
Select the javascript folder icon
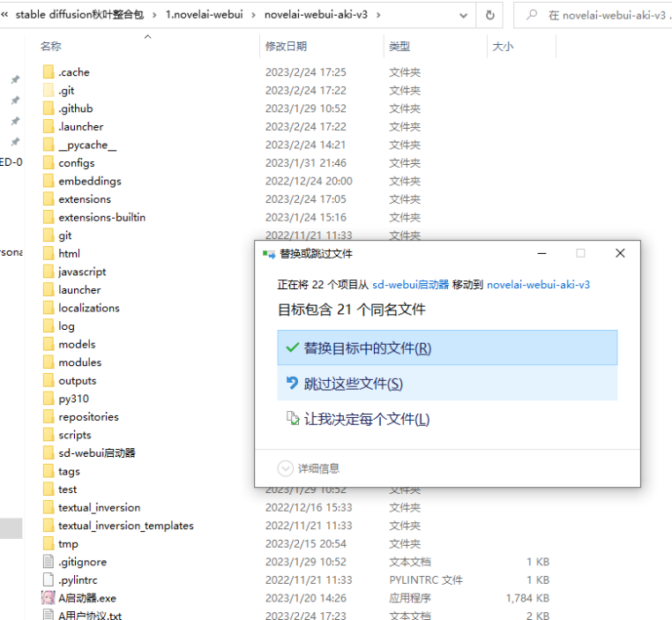(49, 272)
